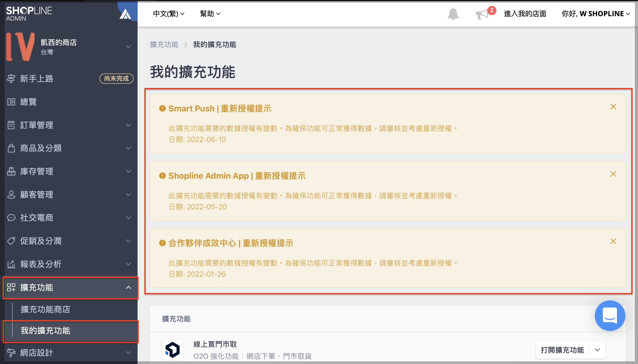Click the dashboard icon next to 總覽

tap(11, 102)
